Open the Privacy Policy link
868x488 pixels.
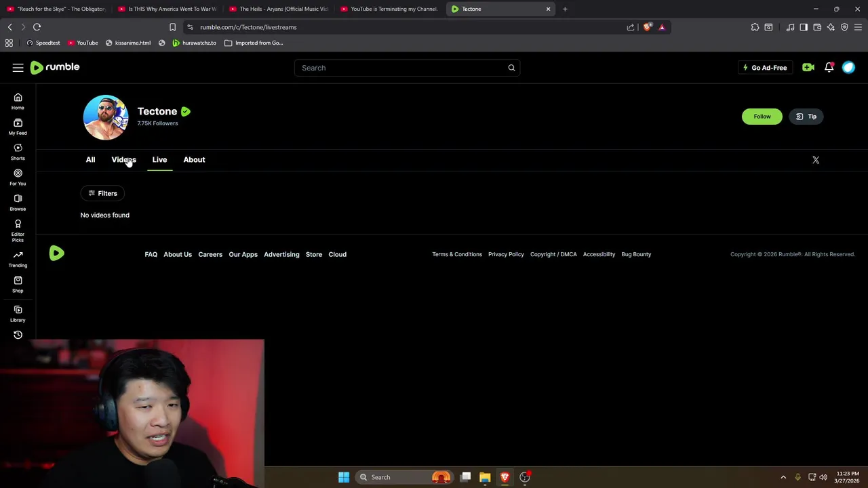tap(506, 254)
